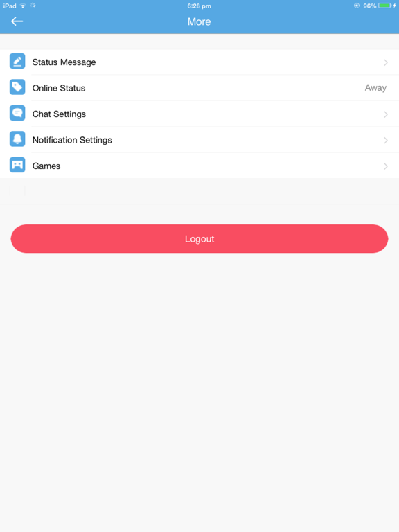This screenshot has width=399, height=532.
Task: Open the Games chevron arrow
Action: [x=386, y=166]
